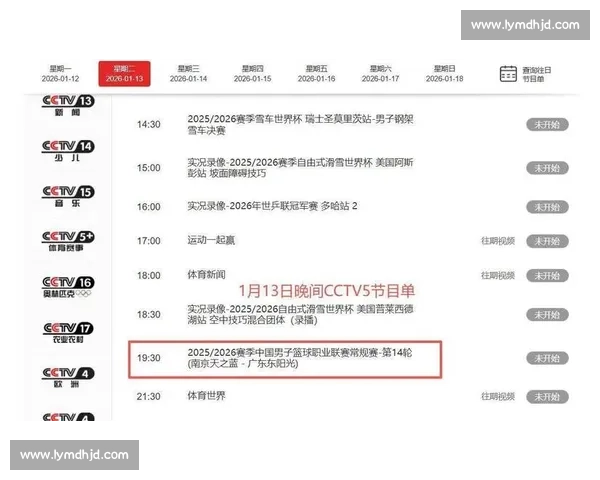Image resolution: width=600 pixels, height=480 pixels.
Task: Open 往期视频 for the 18:00 体育新闻
Action: tap(498, 275)
